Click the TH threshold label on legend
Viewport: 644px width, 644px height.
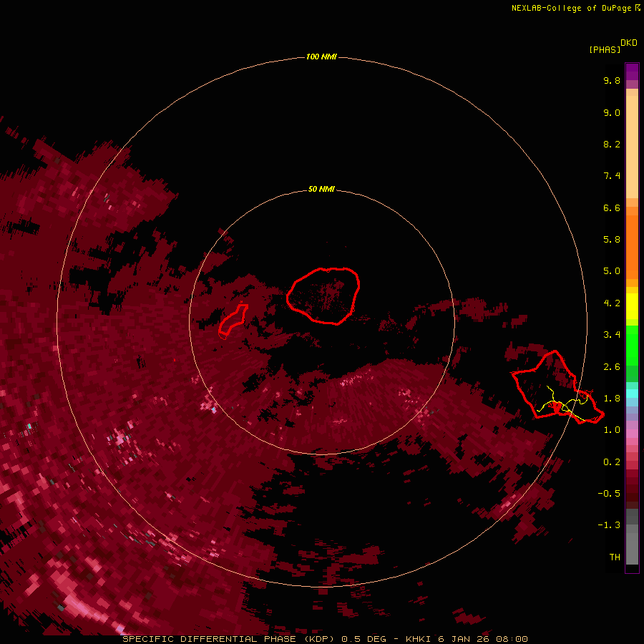click(615, 557)
